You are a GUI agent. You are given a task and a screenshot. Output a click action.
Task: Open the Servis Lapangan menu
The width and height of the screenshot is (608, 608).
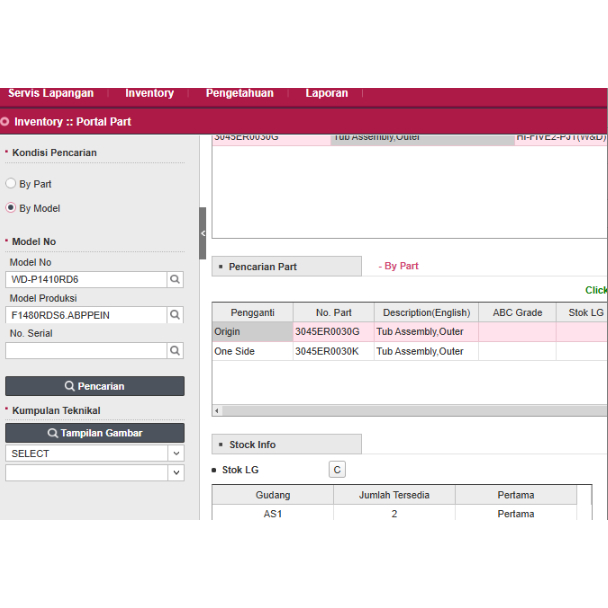51,94
